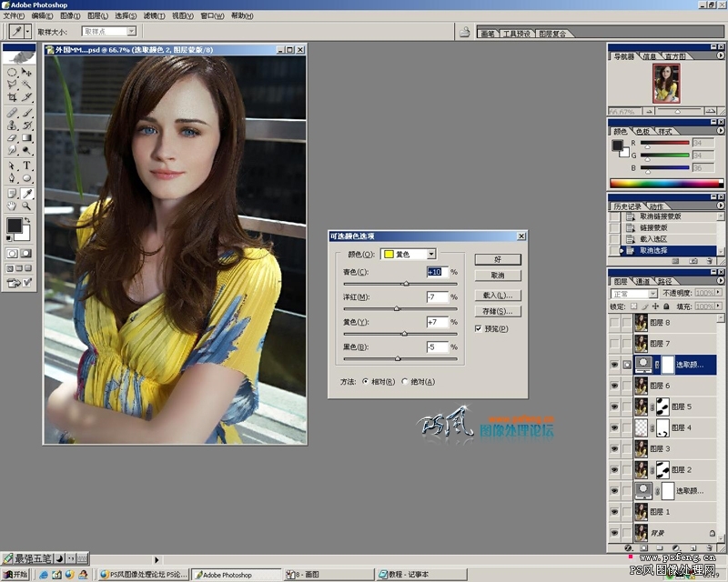Swap foreground and background colors icon

coord(27,220)
